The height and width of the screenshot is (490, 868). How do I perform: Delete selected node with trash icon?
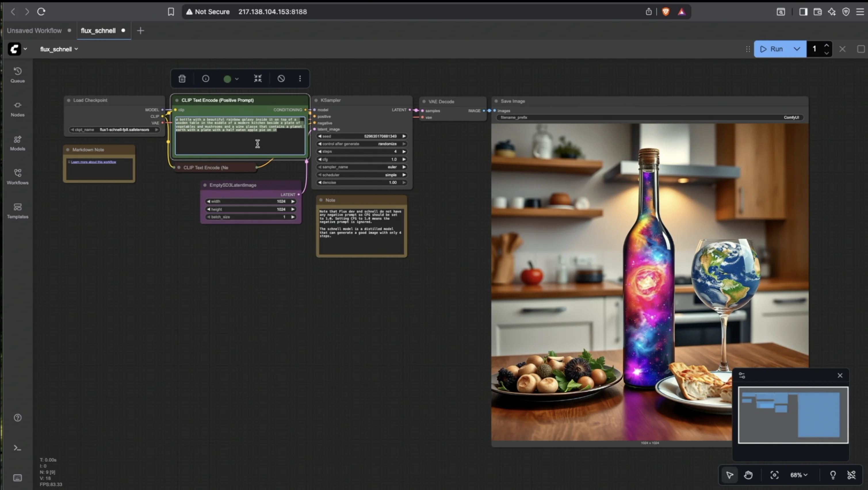coord(182,79)
